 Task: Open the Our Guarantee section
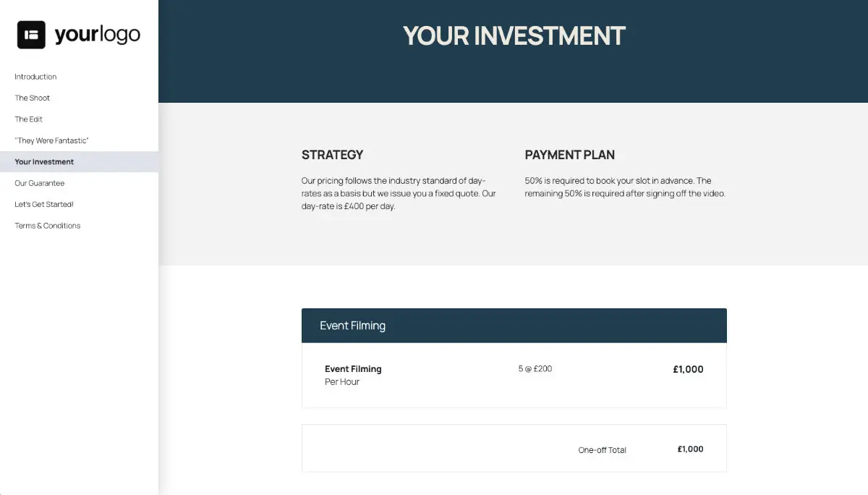pyautogui.click(x=41, y=183)
